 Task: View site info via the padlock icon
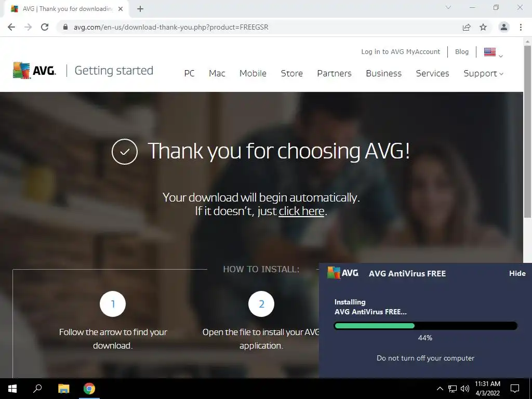click(66, 27)
